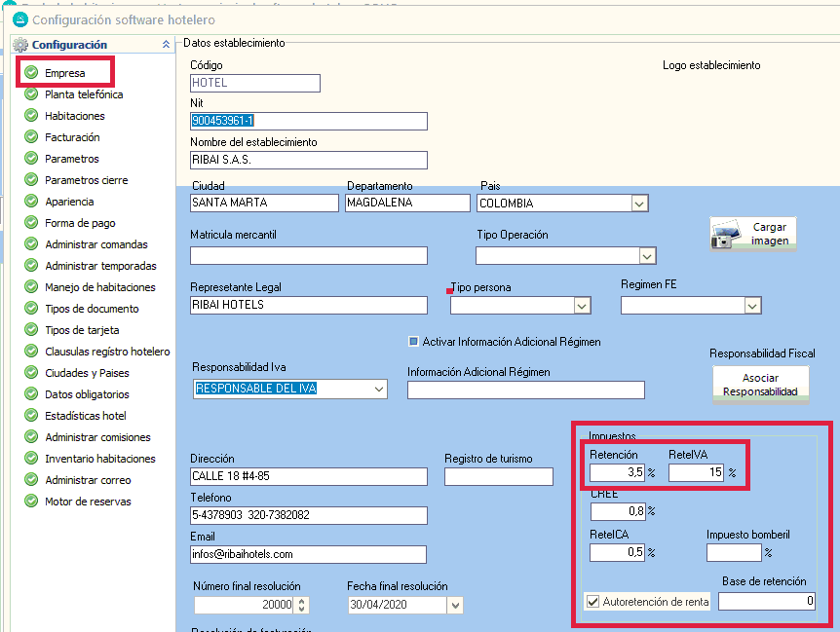
Task: Click the green check icon beside Habitaciones
Action: pyautogui.click(x=31, y=116)
